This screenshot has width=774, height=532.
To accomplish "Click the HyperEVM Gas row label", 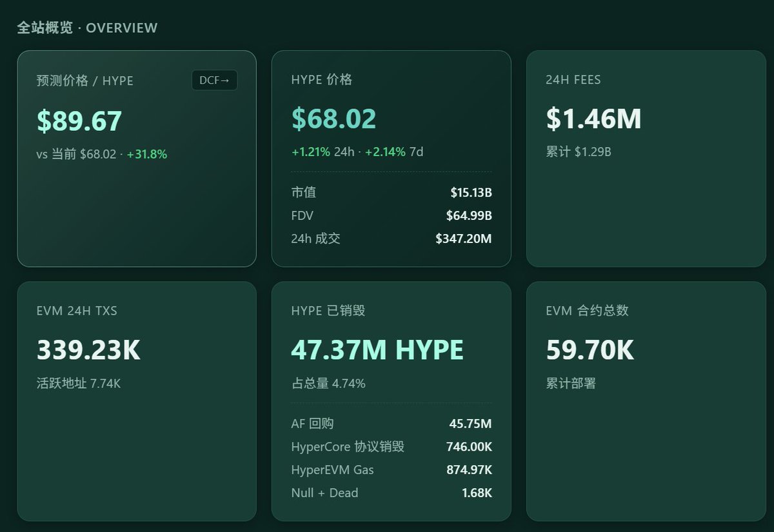I will coord(332,470).
